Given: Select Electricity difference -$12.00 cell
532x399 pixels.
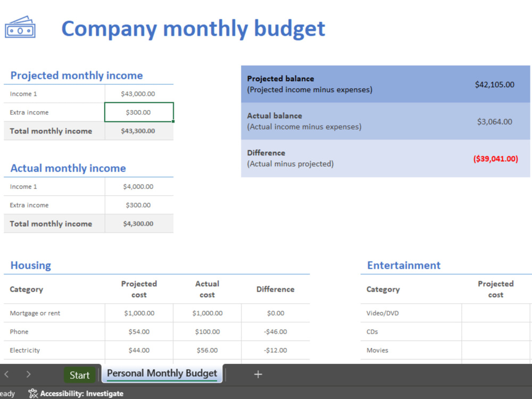Looking at the screenshot, I should [276, 350].
